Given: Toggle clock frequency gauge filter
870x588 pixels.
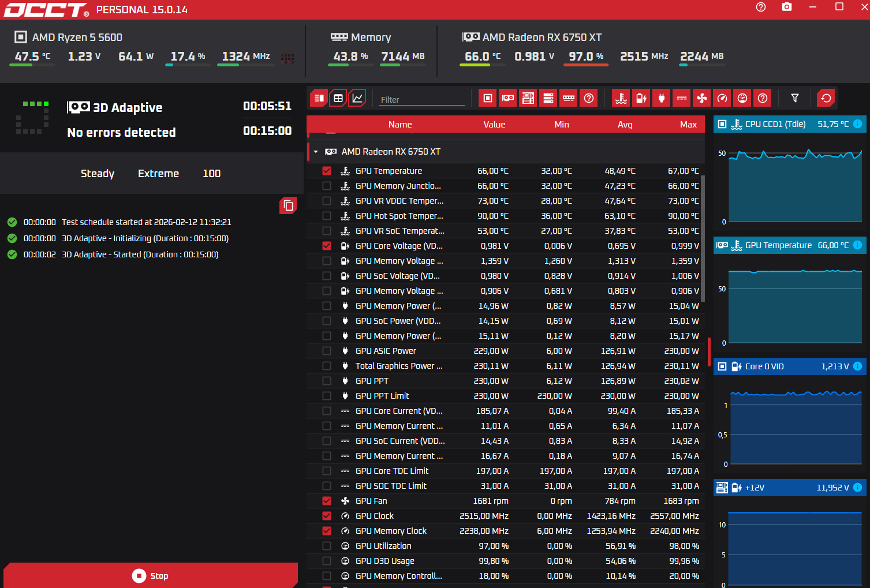Looking at the screenshot, I should 722,98.
